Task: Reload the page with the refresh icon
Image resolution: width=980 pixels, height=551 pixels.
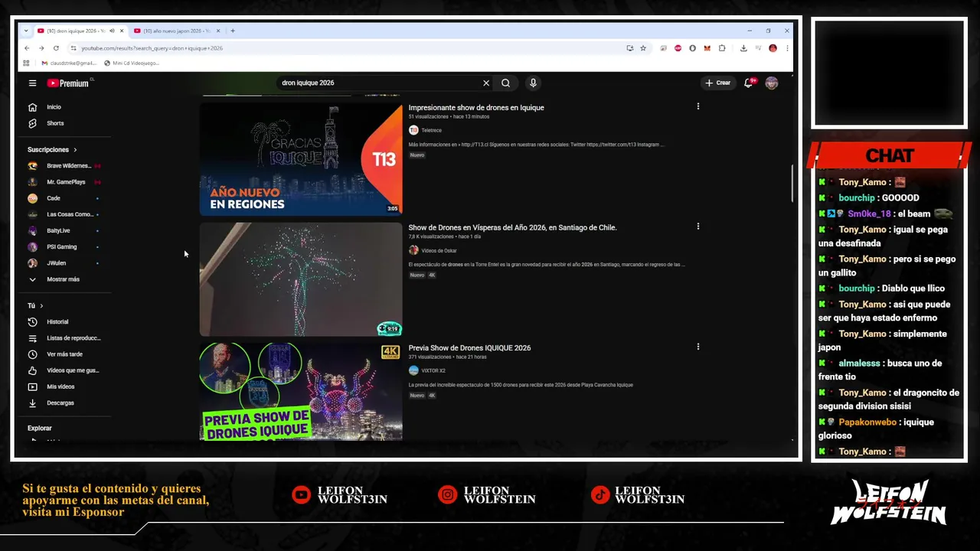Action: pos(56,48)
